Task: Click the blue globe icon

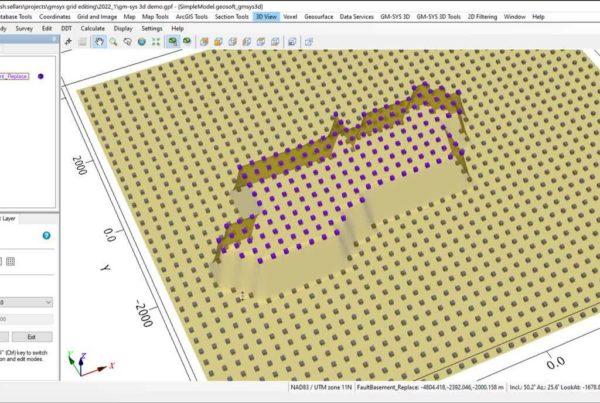Action: click(x=142, y=42)
